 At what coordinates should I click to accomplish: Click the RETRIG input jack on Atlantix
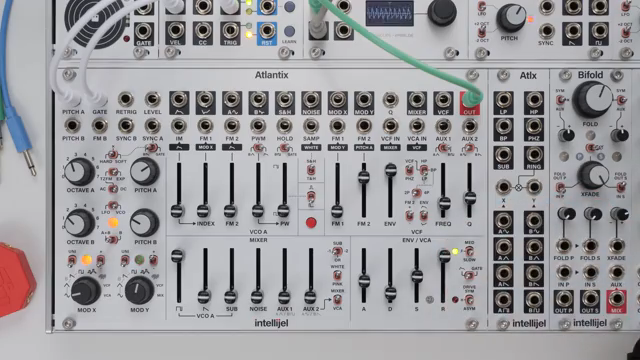pos(126,100)
